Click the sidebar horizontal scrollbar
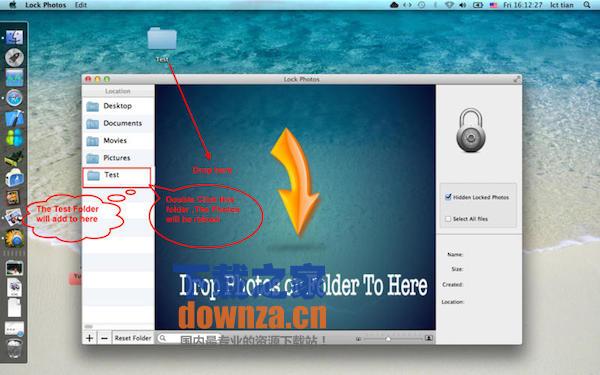Viewport: 600px width, 375px height. pyautogui.click(x=89, y=326)
